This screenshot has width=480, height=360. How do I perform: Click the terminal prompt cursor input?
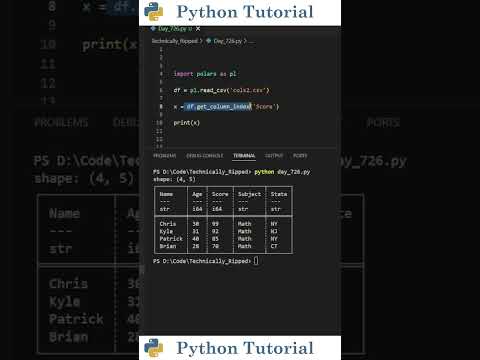coord(256,261)
